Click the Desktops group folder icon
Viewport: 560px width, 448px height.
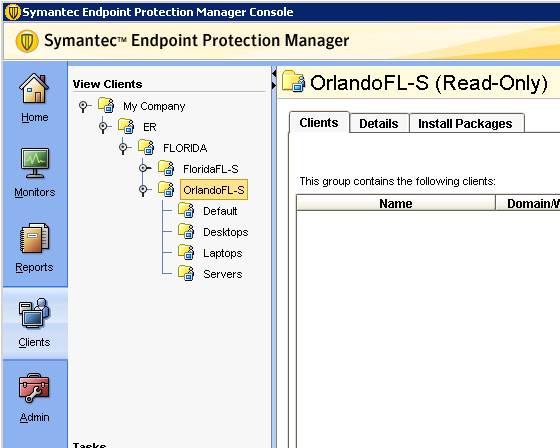186,232
